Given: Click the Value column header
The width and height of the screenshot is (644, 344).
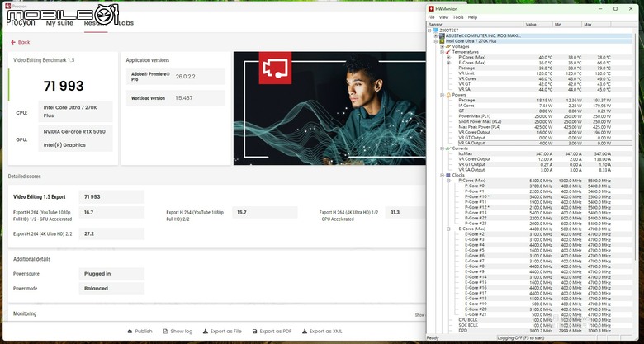Looking at the screenshot, I should (x=537, y=25).
